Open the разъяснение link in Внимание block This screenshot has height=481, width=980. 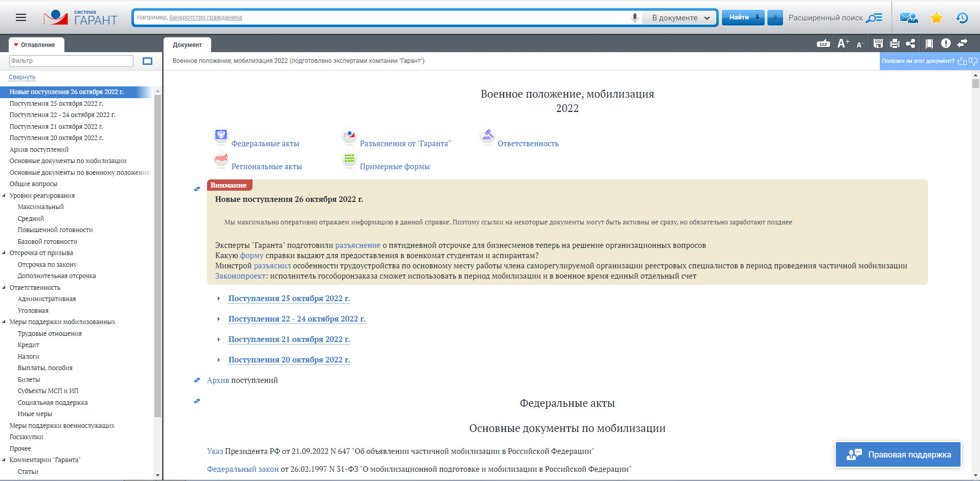click(358, 245)
